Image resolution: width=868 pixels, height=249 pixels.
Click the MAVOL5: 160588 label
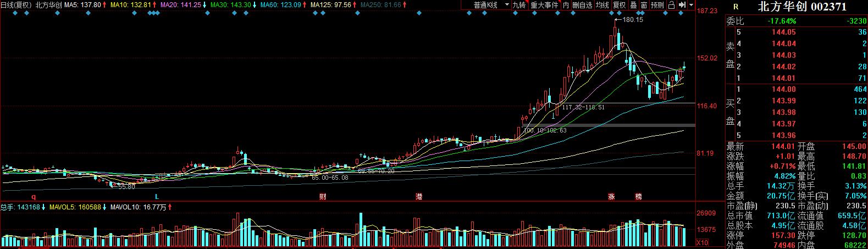click(x=76, y=207)
